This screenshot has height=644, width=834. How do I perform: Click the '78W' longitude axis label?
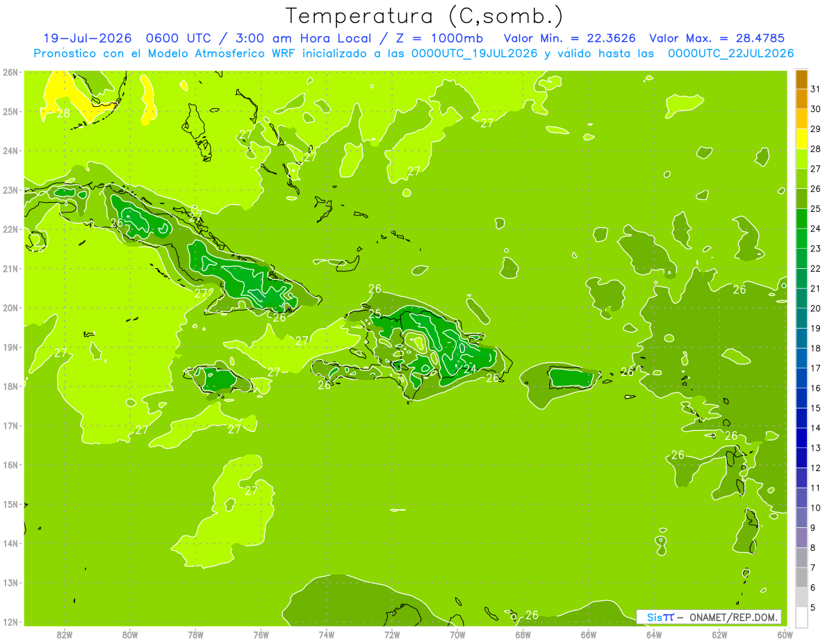(x=195, y=634)
